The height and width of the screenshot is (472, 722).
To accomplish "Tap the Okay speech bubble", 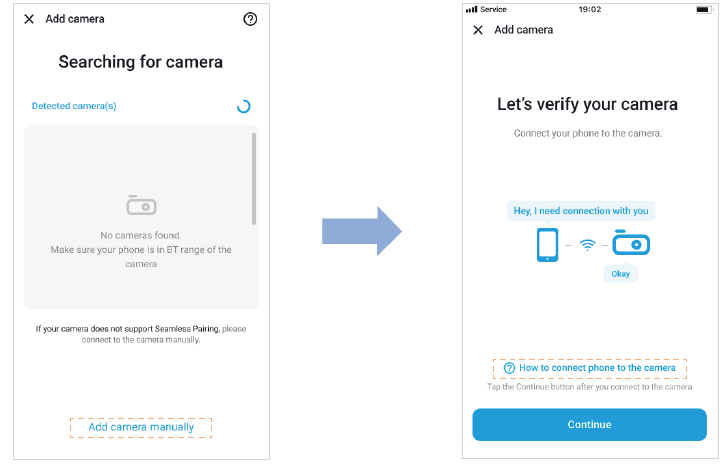I will (x=620, y=273).
